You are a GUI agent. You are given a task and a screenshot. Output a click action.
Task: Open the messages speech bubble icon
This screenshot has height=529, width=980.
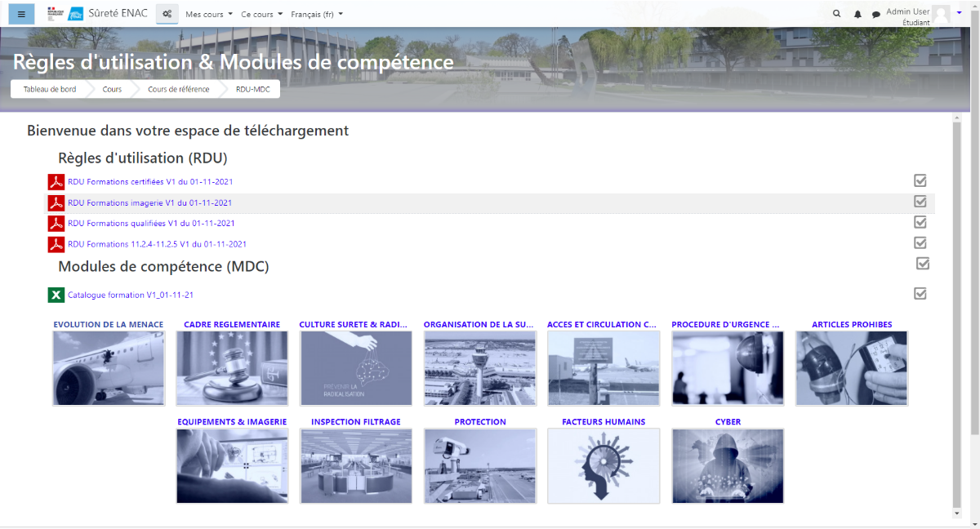876,14
